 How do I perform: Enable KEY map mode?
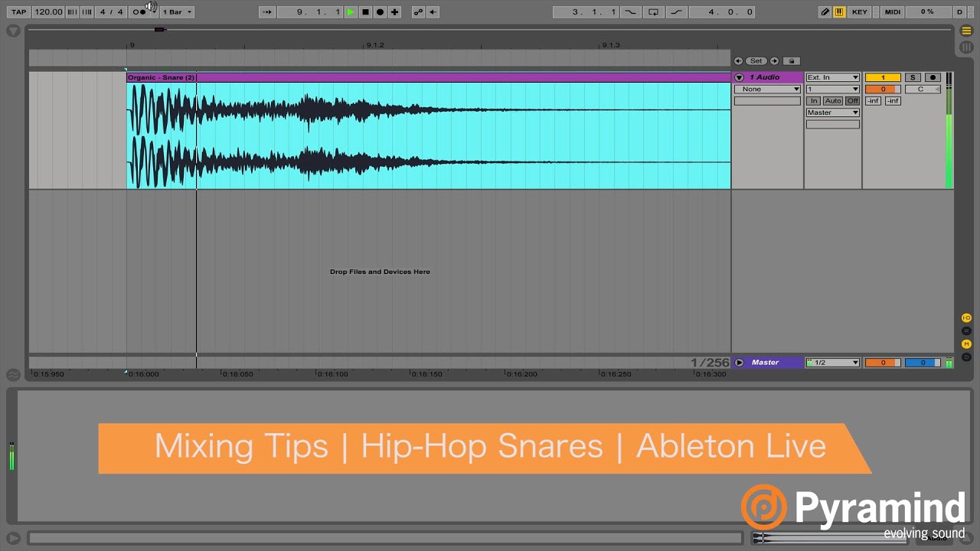(x=860, y=11)
